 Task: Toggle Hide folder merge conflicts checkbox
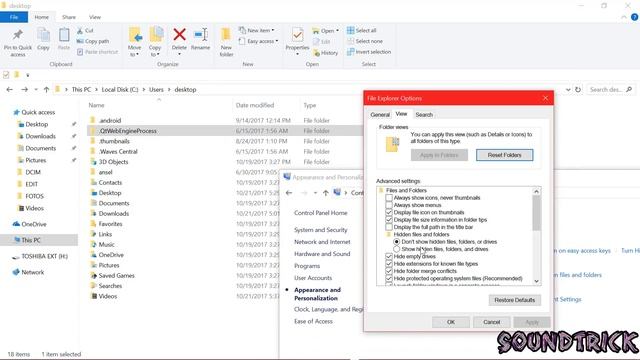[389, 271]
